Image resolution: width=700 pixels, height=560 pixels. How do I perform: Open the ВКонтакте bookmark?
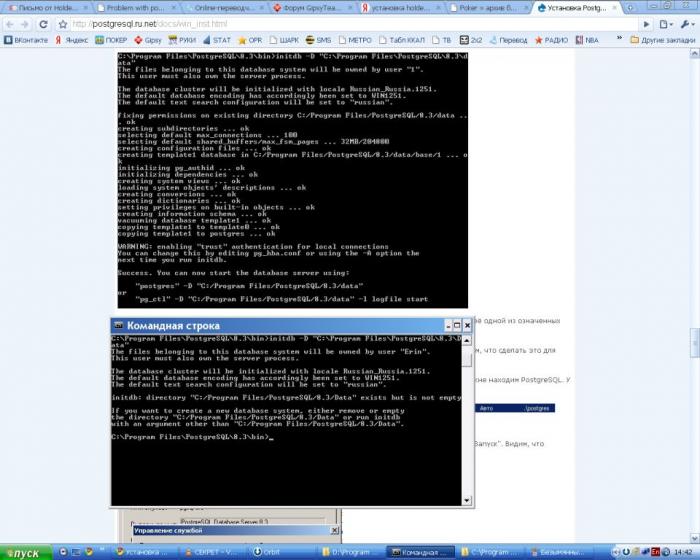point(26,40)
